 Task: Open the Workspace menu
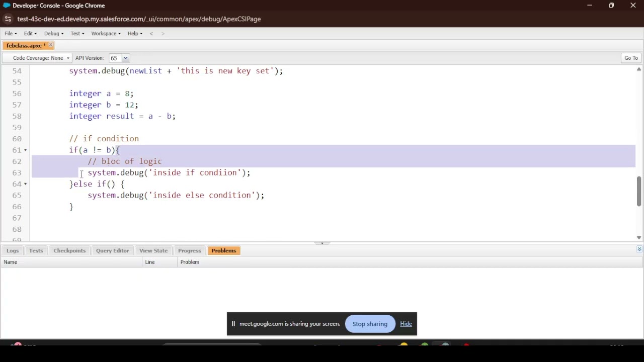[106, 34]
